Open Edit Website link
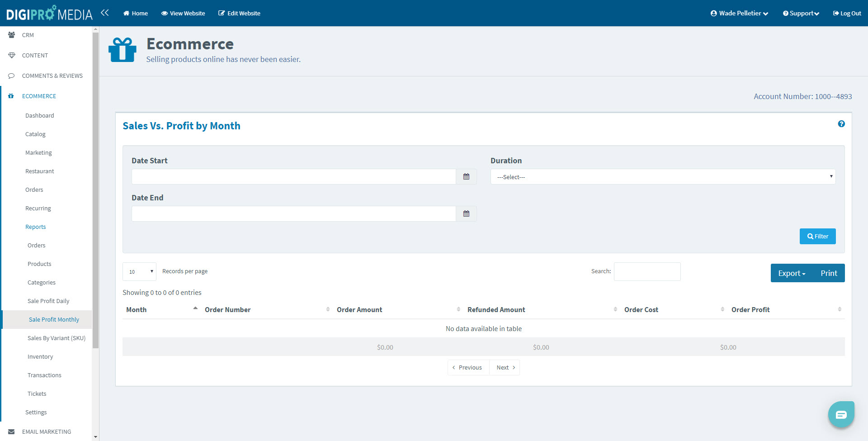Image resolution: width=868 pixels, height=441 pixels. coord(239,13)
